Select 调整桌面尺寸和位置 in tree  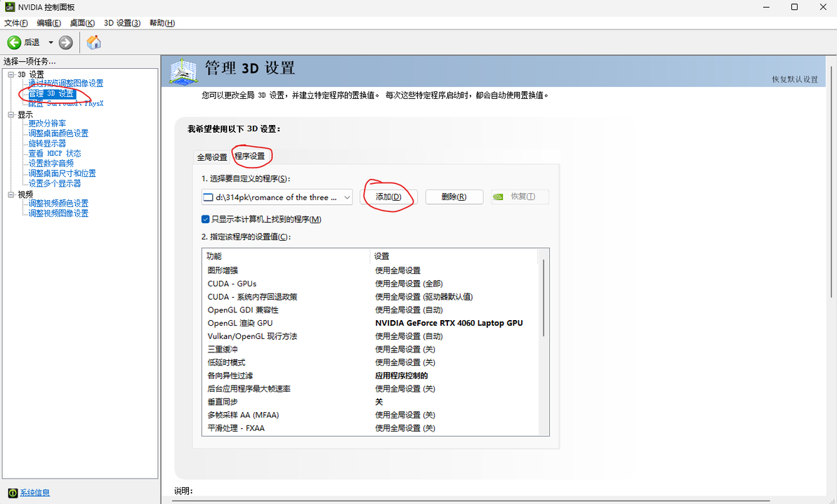click(x=62, y=173)
